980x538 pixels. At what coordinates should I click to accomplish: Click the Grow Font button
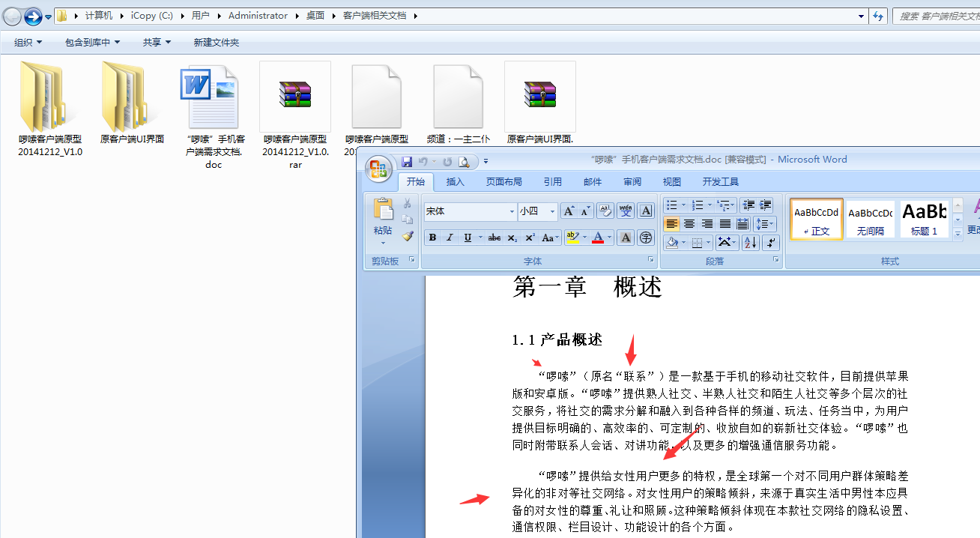[x=569, y=211]
